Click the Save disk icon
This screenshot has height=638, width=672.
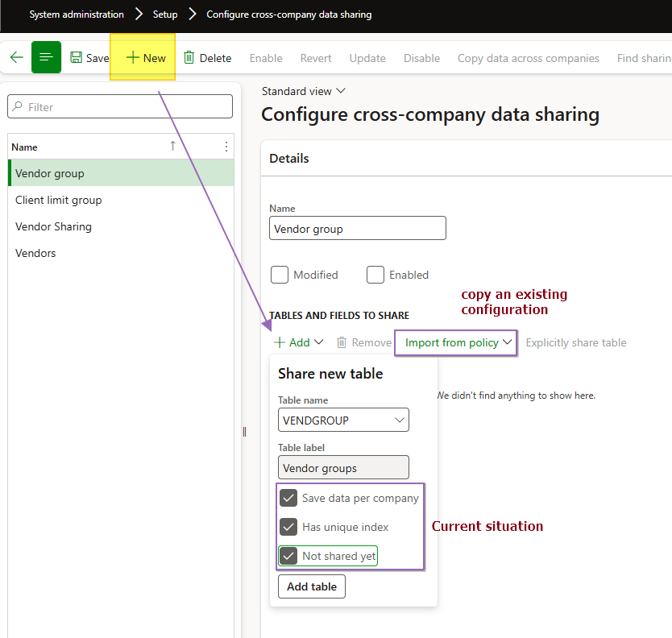click(x=77, y=58)
